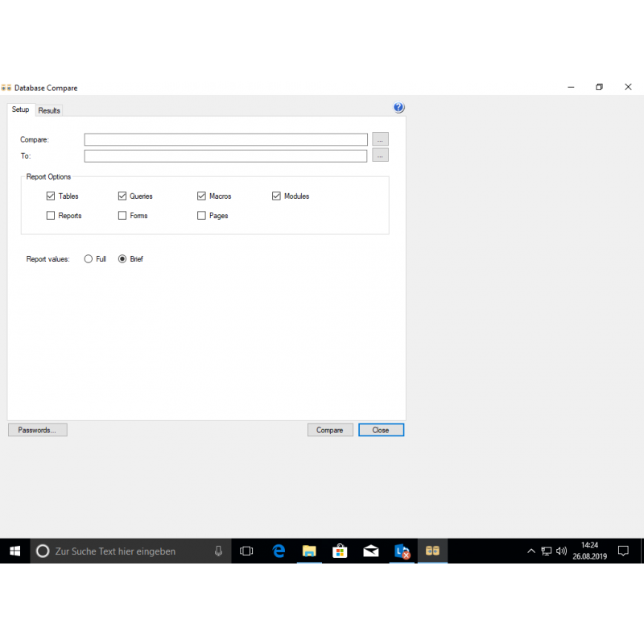Open Task View on the taskbar
The height and width of the screenshot is (644, 644).
246,551
